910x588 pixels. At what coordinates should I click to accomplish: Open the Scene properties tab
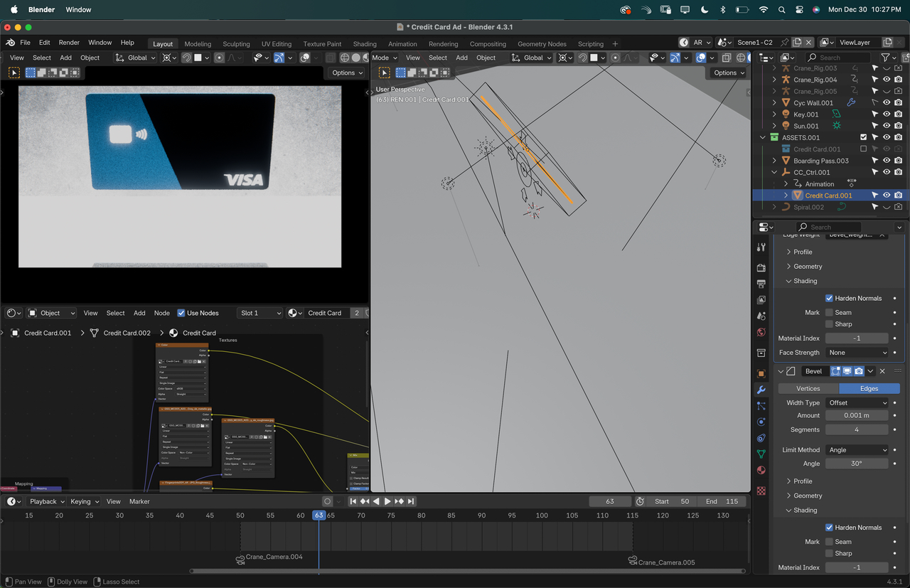pyautogui.click(x=761, y=316)
